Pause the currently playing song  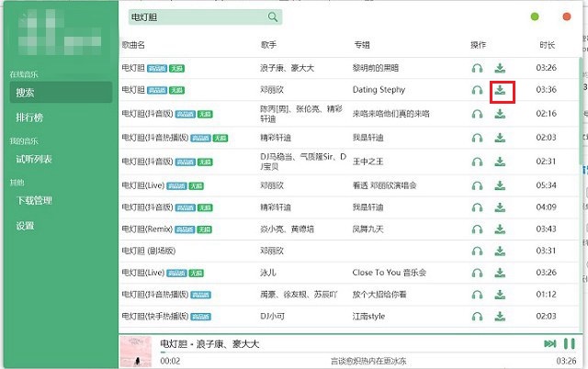point(570,343)
